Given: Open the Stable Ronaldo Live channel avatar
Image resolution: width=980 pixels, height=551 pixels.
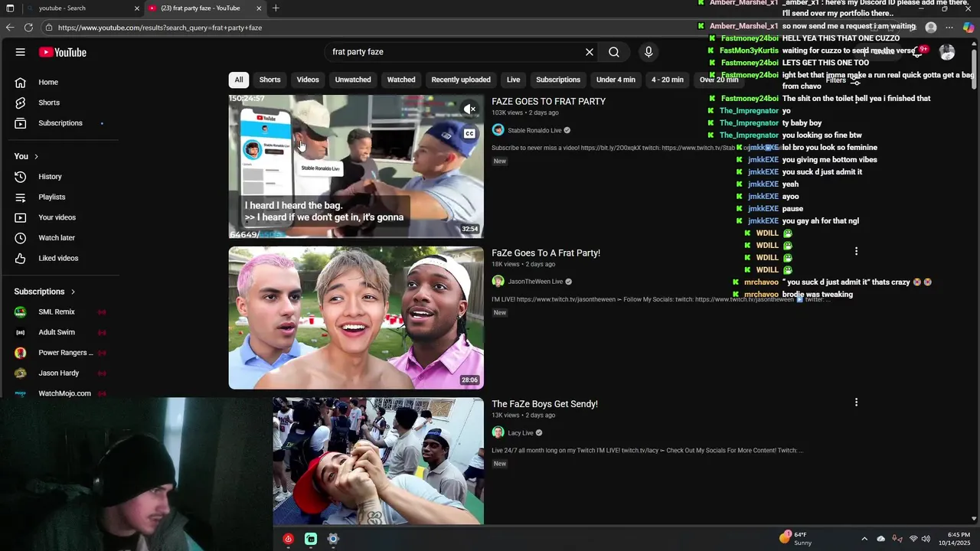Looking at the screenshot, I should click(x=498, y=130).
